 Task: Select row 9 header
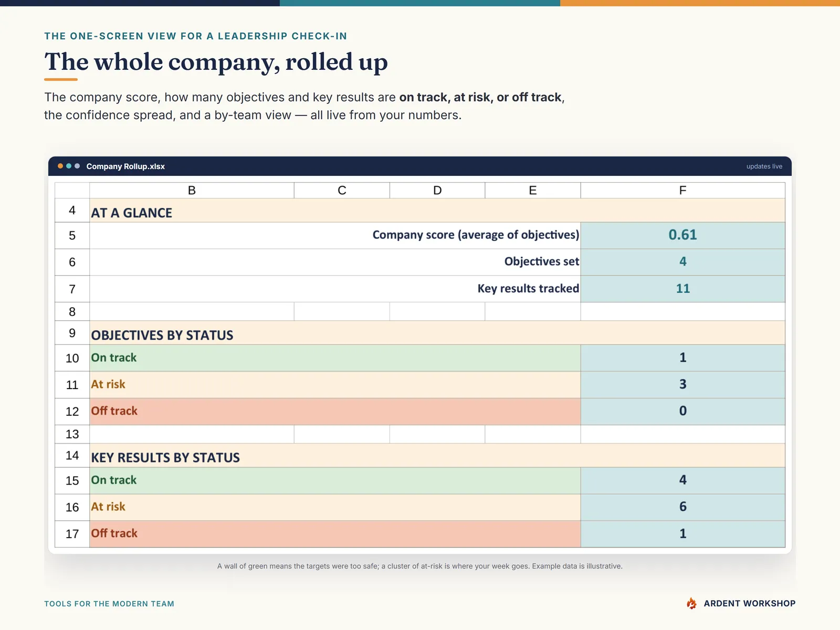[72, 333]
